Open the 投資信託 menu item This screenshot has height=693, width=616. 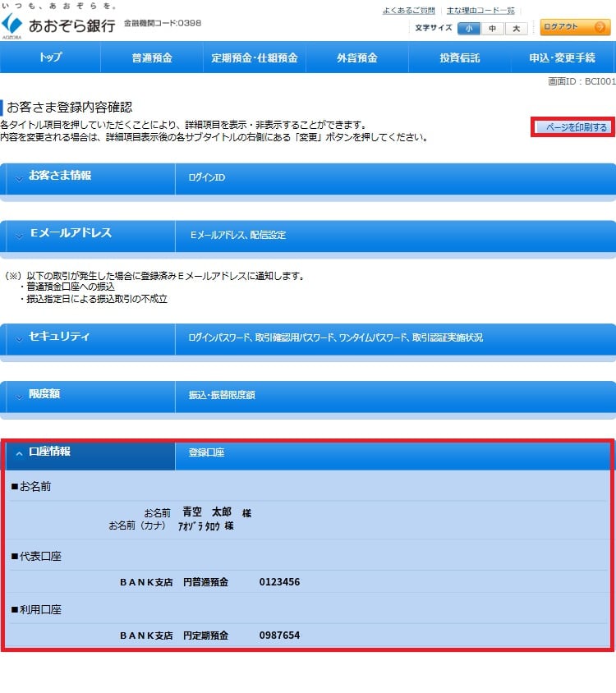click(x=459, y=57)
